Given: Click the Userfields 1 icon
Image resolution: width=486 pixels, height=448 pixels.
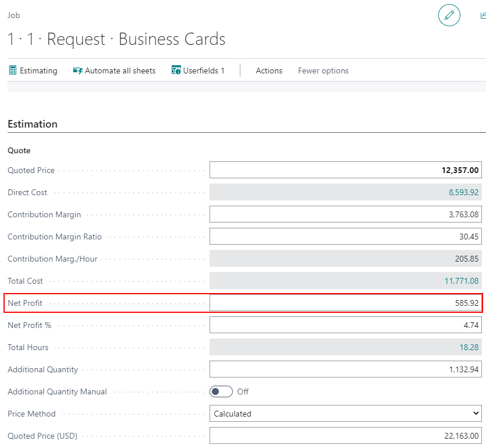Looking at the screenshot, I should pyautogui.click(x=176, y=70).
